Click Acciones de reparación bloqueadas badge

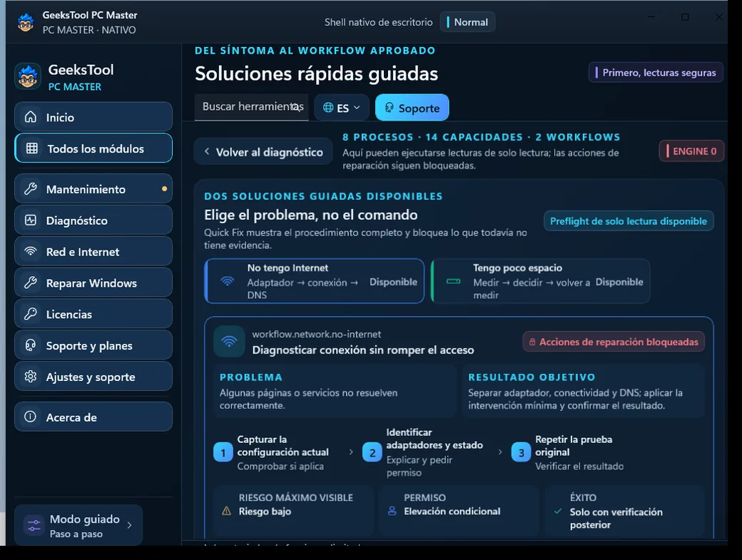pyautogui.click(x=614, y=342)
